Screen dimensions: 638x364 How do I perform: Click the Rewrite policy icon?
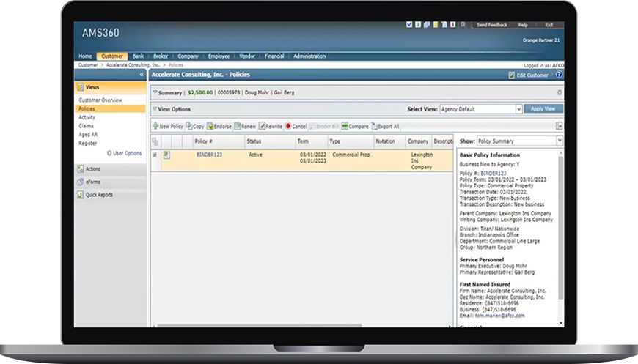(262, 126)
